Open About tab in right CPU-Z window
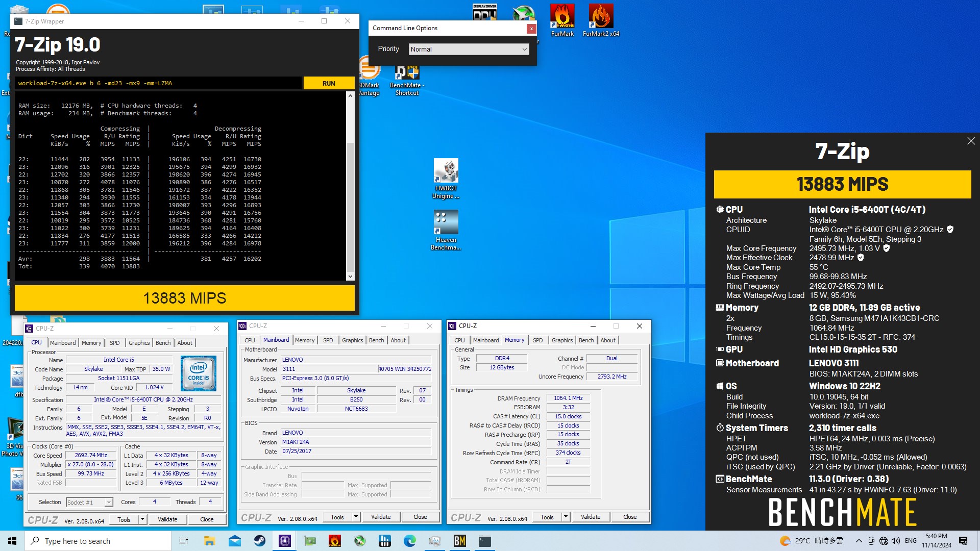 [608, 340]
